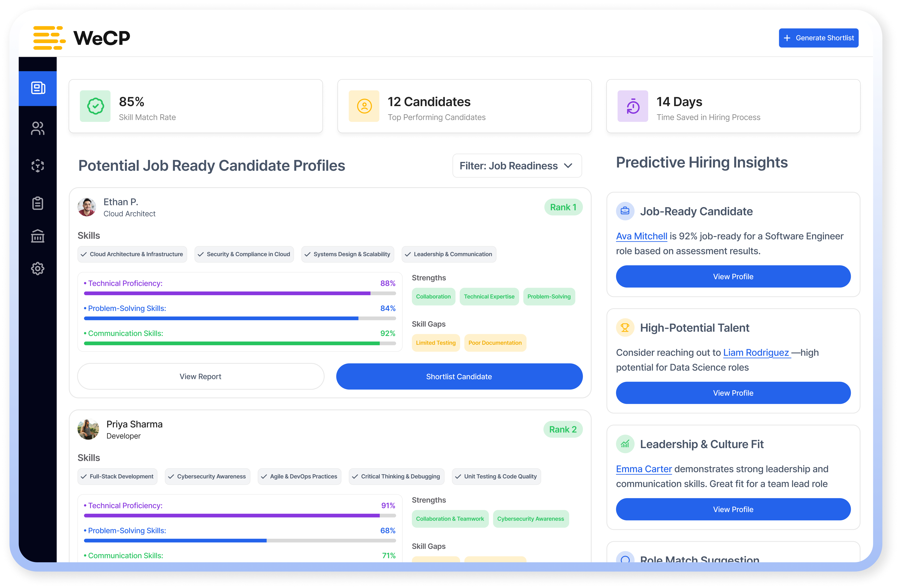Open the candidates people icon in sidebar
The height and width of the screenshot is (588, 899).
point(38,128)
